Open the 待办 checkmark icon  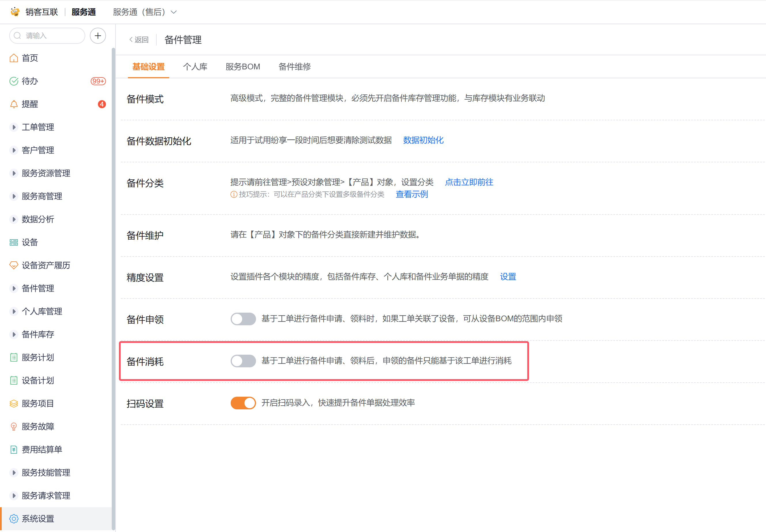tap(14, 81)
